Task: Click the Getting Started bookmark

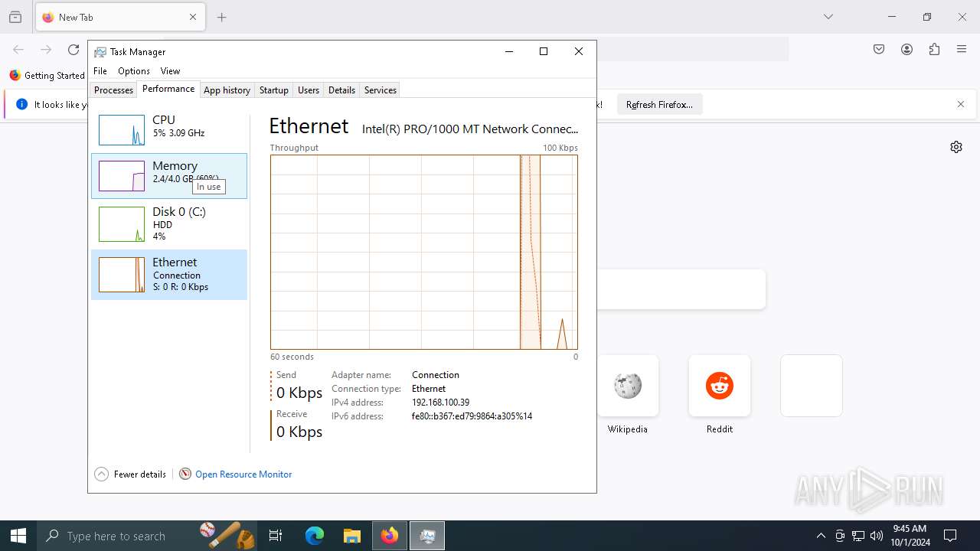Action: pos(47,76)
